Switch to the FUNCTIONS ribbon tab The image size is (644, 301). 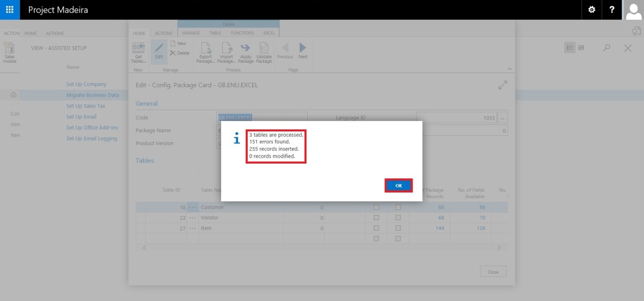(x=242, y=33)
